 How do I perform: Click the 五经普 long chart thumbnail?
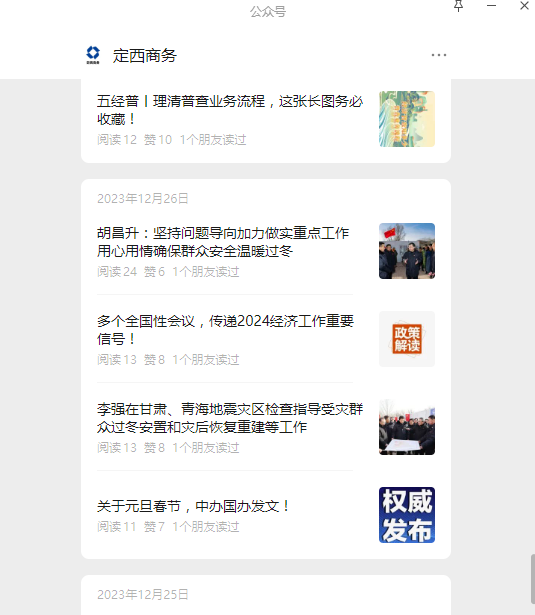[x=407, y=119]
